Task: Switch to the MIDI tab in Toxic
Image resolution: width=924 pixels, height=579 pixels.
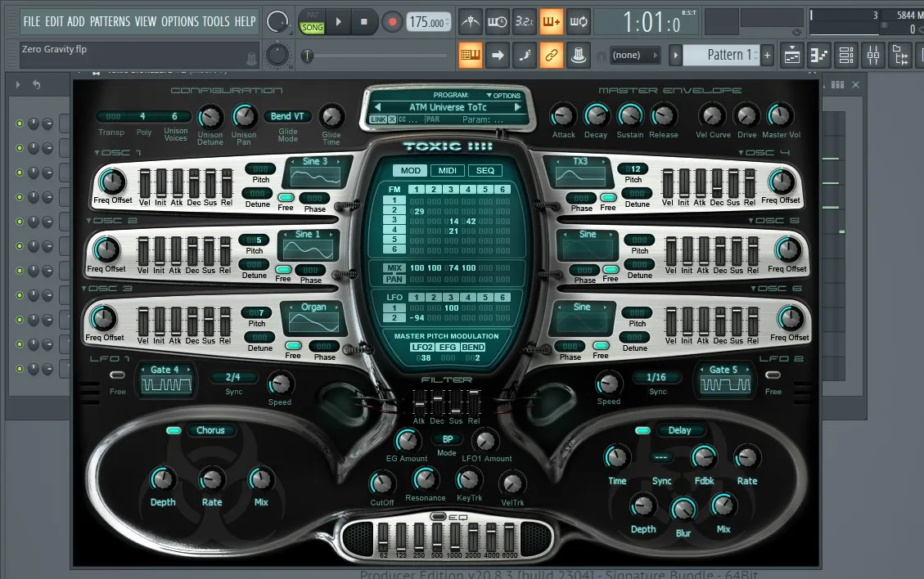Action: pyautogui.click(x=447, y=170)
